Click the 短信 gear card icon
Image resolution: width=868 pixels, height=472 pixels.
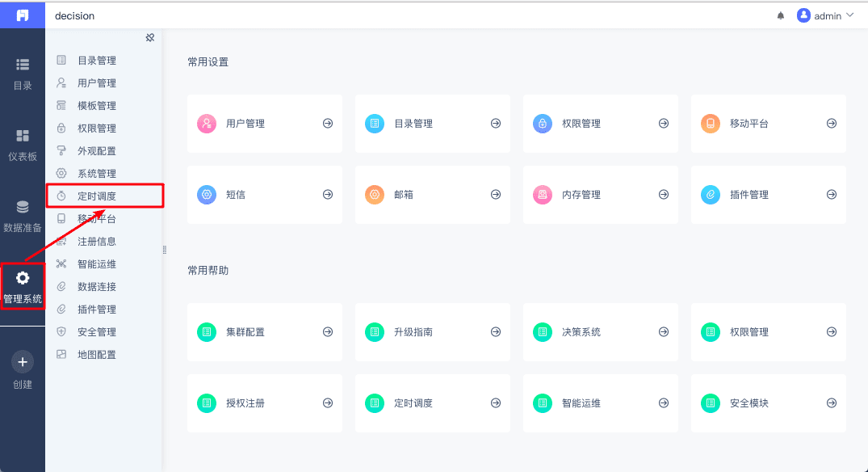coord(207,195)
